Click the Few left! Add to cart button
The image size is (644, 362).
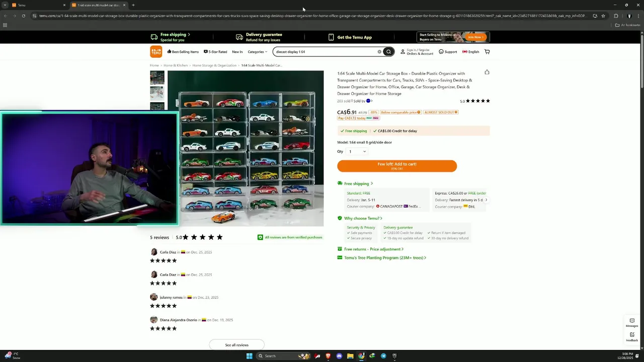point(397,166)
